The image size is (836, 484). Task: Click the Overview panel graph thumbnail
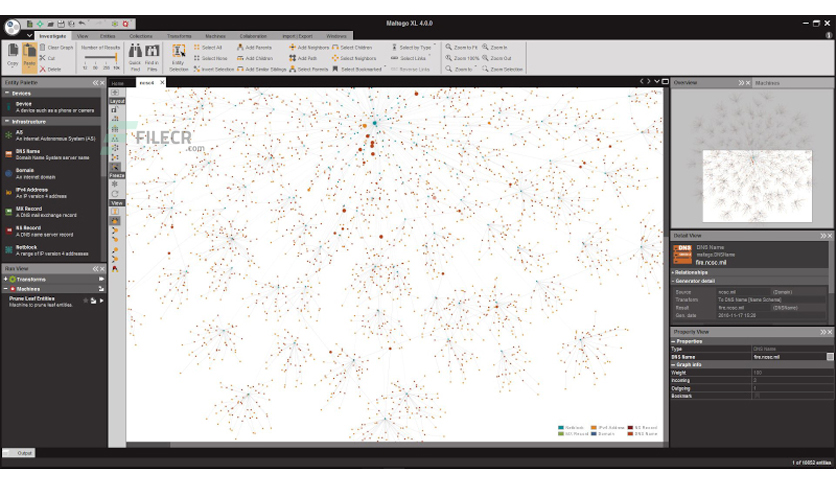tap(752, 159)
